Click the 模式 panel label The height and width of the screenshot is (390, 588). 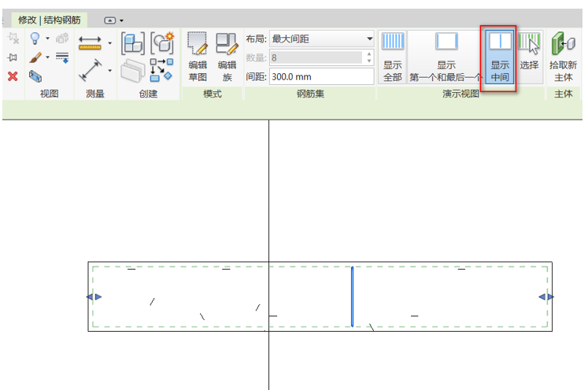213,94
